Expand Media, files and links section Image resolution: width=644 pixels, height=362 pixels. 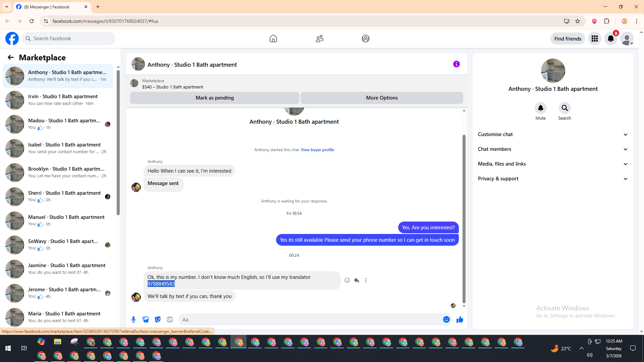(x=552, y=164)
